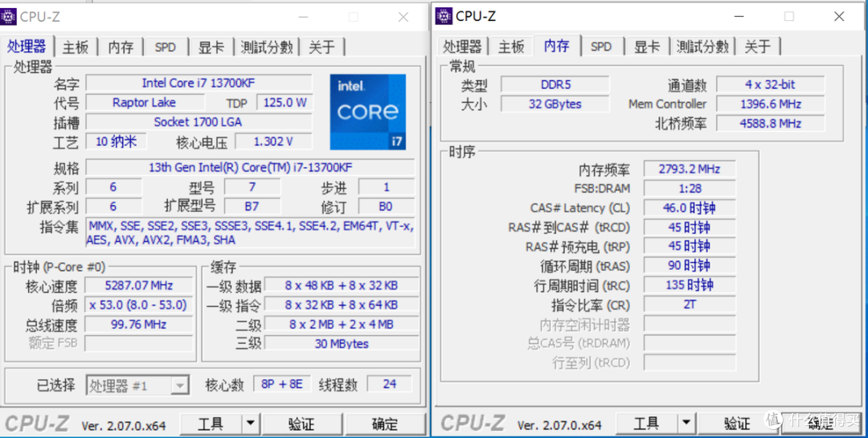Screen dimensions: 868x438
Task: Click the memory frequency 2793.2 MHz
Action: coord(690,169)
